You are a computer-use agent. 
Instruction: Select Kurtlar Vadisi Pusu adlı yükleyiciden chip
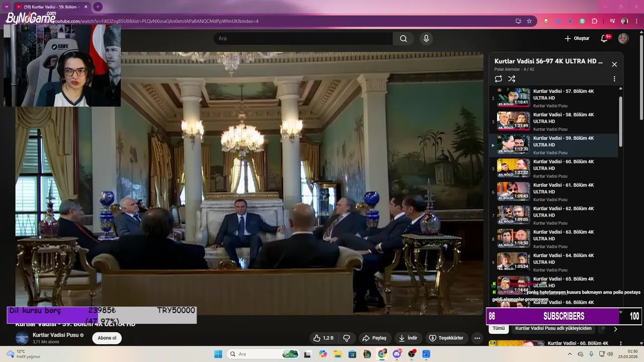pos(553,328)
